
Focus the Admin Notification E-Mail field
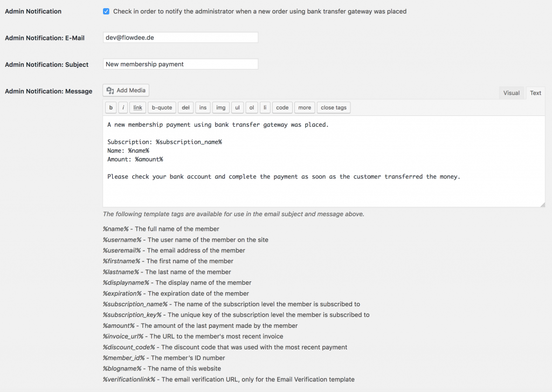pyautogui.click(x=181, y=38)
